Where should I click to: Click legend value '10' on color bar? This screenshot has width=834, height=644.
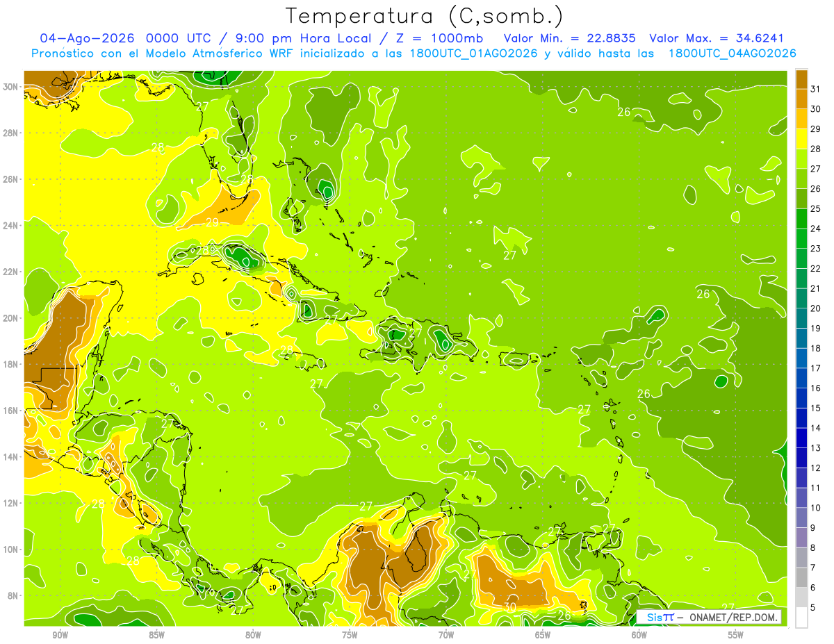816,508
